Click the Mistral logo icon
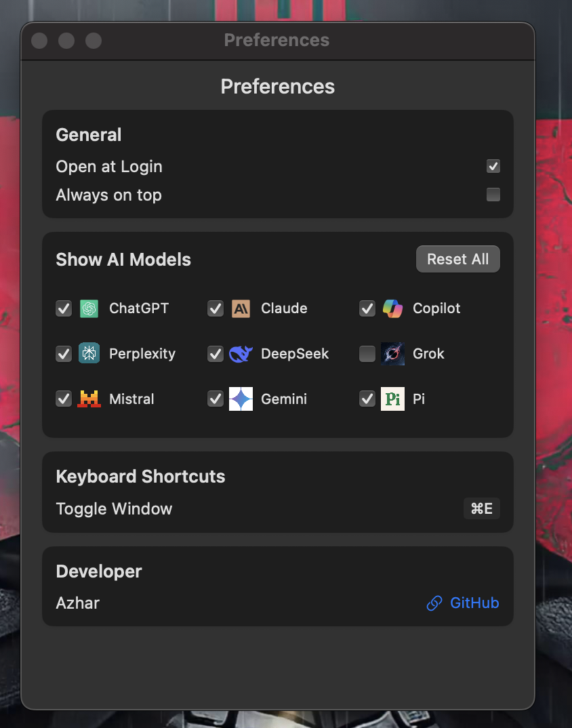The image size is (572, 728). [x=89, y=399]
